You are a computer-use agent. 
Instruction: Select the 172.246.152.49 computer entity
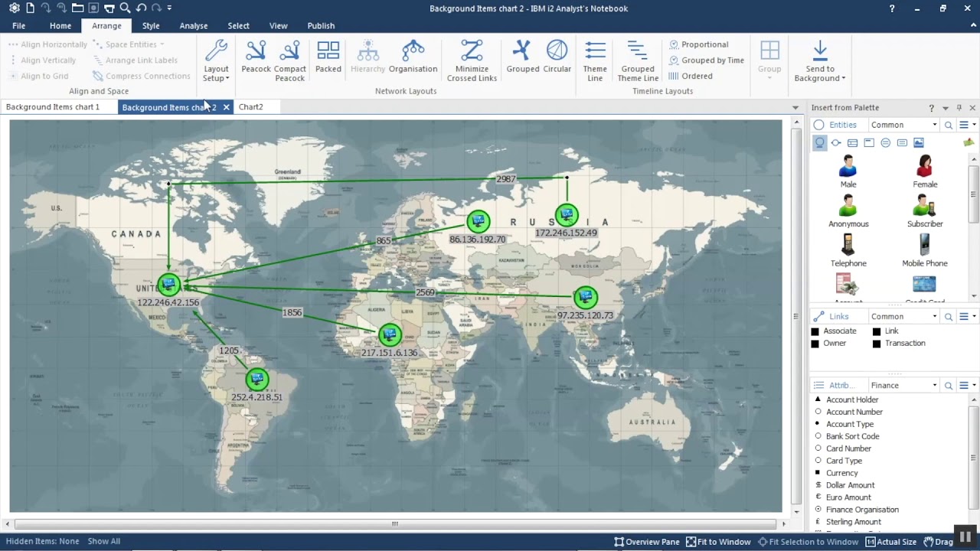click(x=567, y=215)
